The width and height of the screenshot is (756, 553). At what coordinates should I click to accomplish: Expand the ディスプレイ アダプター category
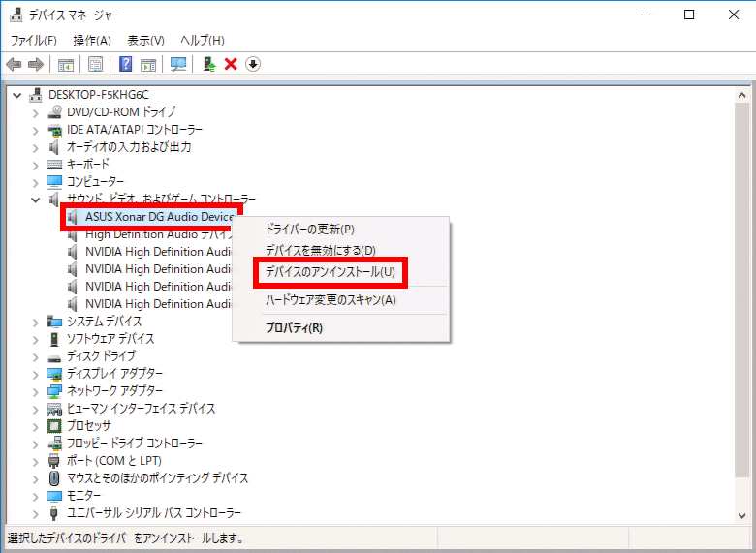36,374
